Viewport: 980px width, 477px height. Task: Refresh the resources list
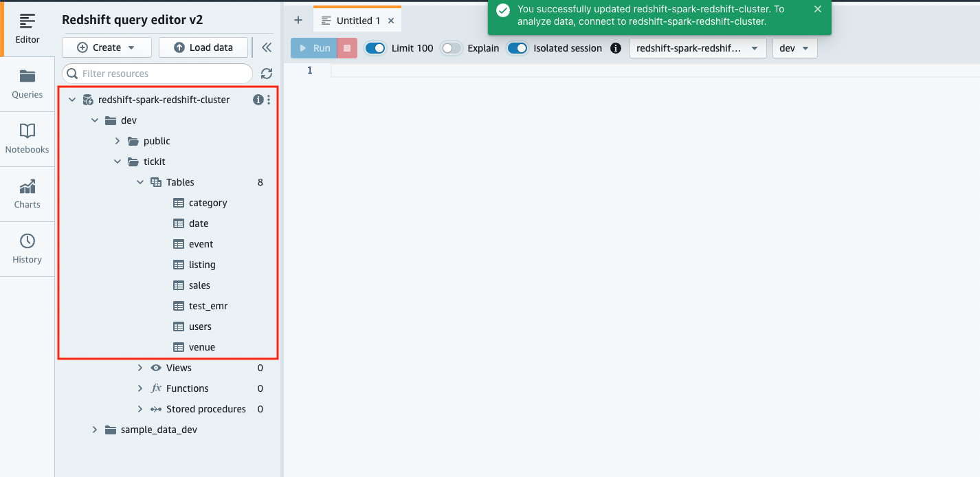point(267,74)
